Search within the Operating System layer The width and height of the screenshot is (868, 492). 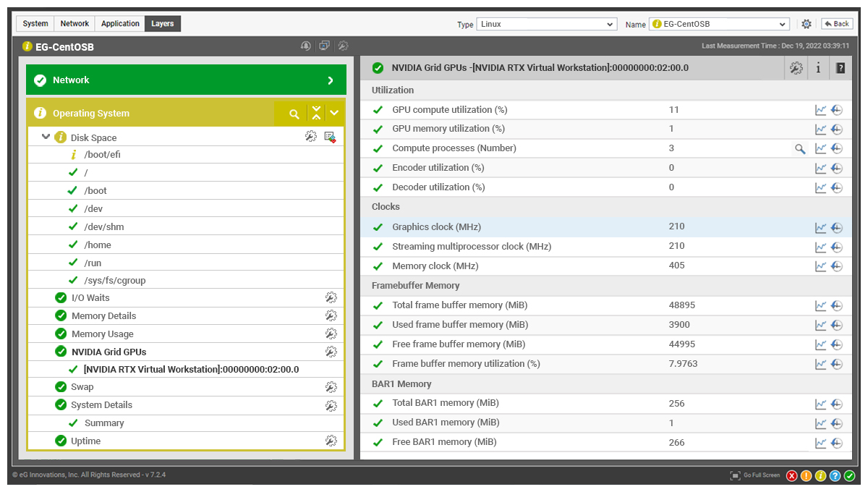(x=294, y=114)
